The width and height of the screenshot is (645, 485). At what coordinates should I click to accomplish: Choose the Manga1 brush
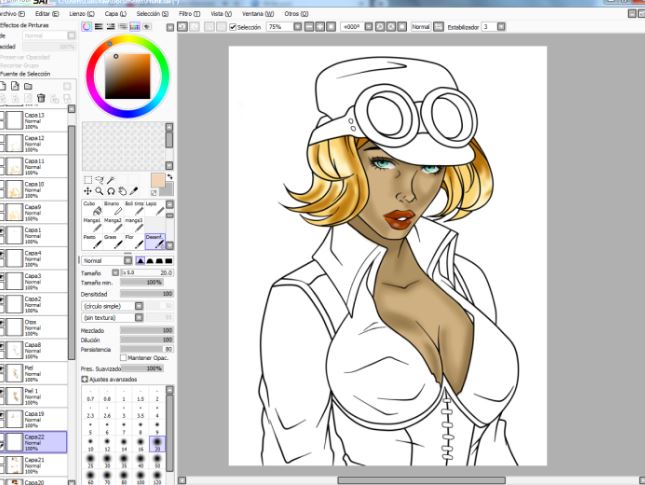pyautogui.click(x=93, y=225)
